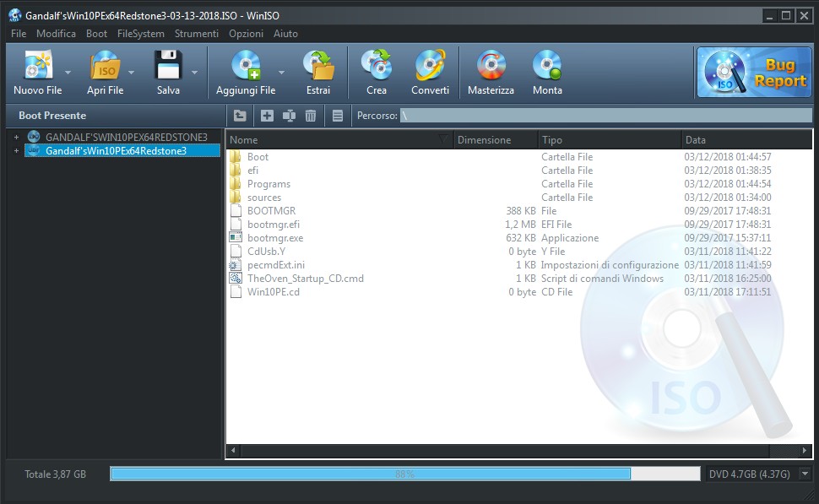The image size is (819, 504).
Task: Click the Percorso path field
Action: tap(606, 116)
